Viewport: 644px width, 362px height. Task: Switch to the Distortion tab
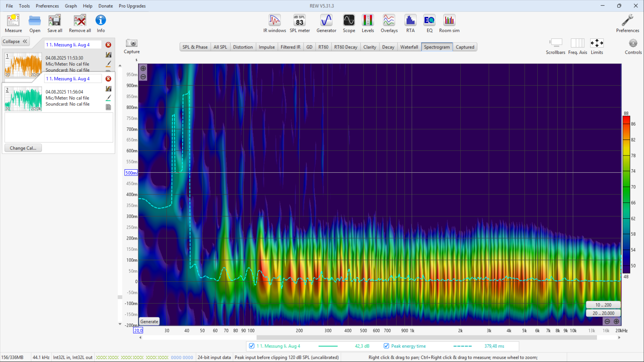click(x=243, y=47)
